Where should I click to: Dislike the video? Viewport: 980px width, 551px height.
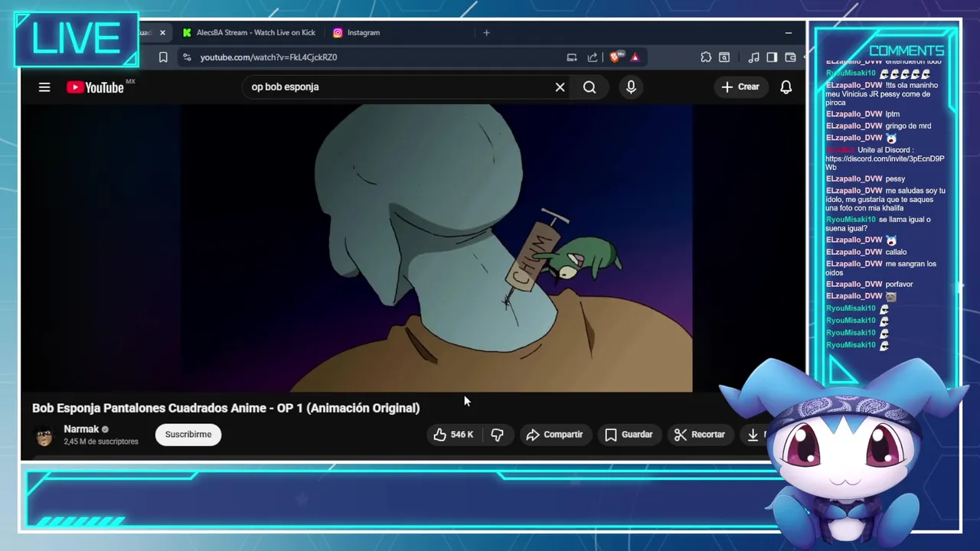(x=497, y=435)
